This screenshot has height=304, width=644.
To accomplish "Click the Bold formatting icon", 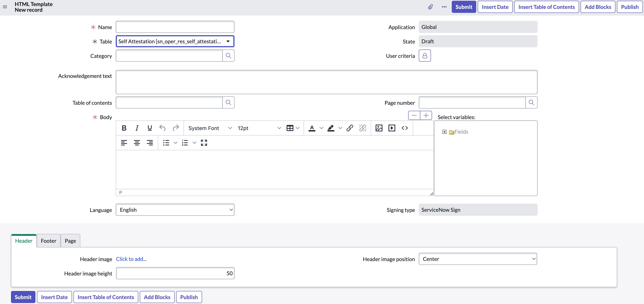I will pyautogui.click(x=124, y=128).
